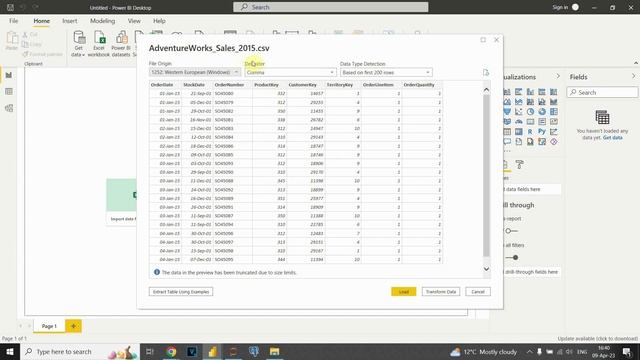Viewport: 640px width, 360px height.
Task: Collapse the ribbon with the up chevron
Action: [x=636, y=63]
